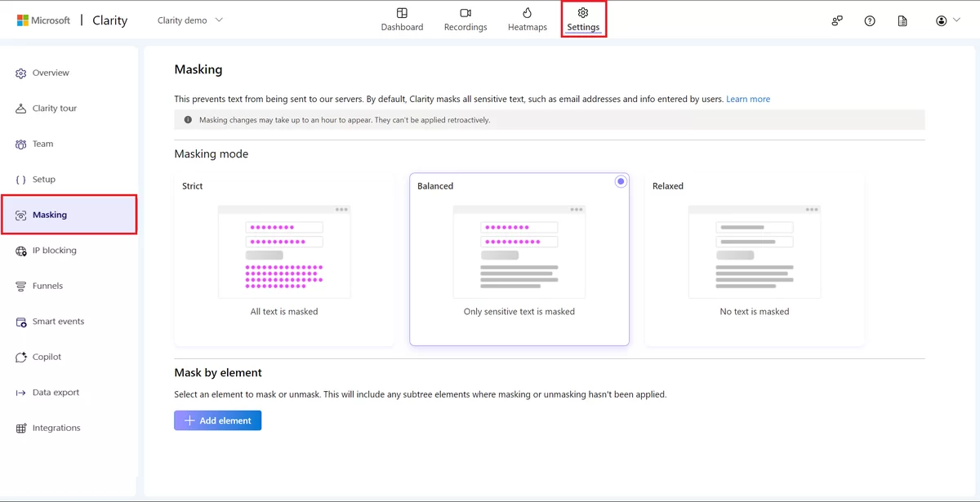Click the Integrations grid icon
The height and width of the screenshot is (502, 980).
(x=21, y=429)
